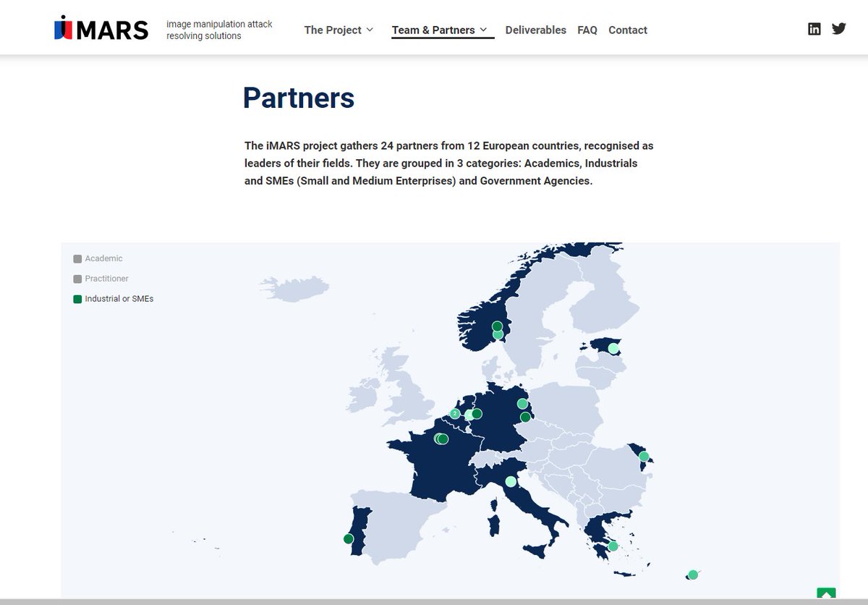Select the partner marker in Norway

click(x=496, y=327)
